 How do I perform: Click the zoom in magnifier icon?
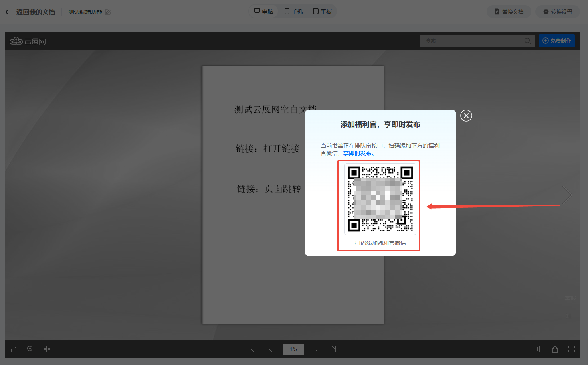click(x=30, y=349)
